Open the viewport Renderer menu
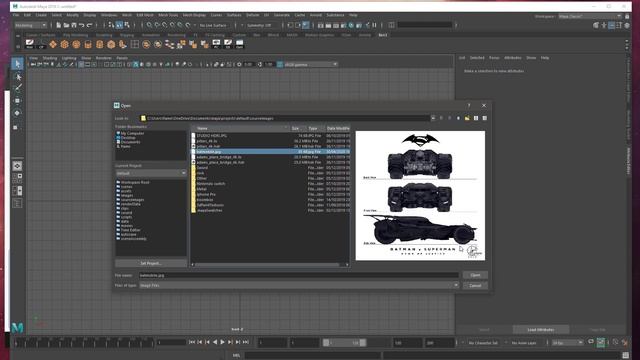This screenshot has width=640, height=360. click(x=104, y=58)
